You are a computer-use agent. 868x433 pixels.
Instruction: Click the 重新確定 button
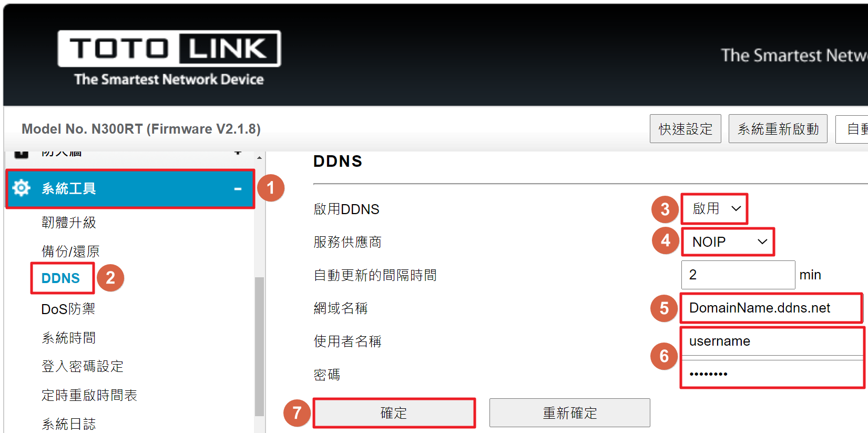coord(570,413)
